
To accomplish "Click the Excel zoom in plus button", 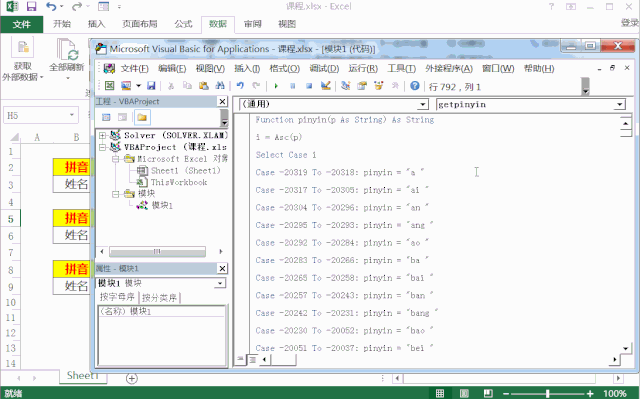I will [590, 394].
